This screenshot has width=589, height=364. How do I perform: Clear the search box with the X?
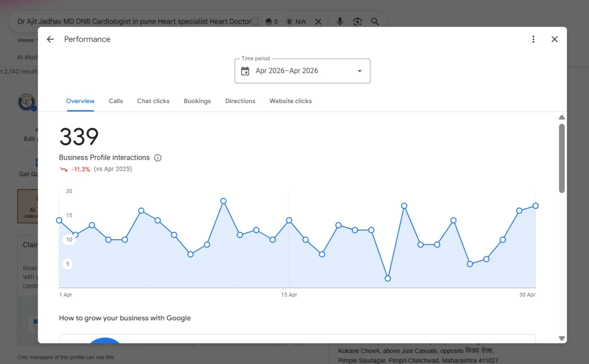point(318,22)
